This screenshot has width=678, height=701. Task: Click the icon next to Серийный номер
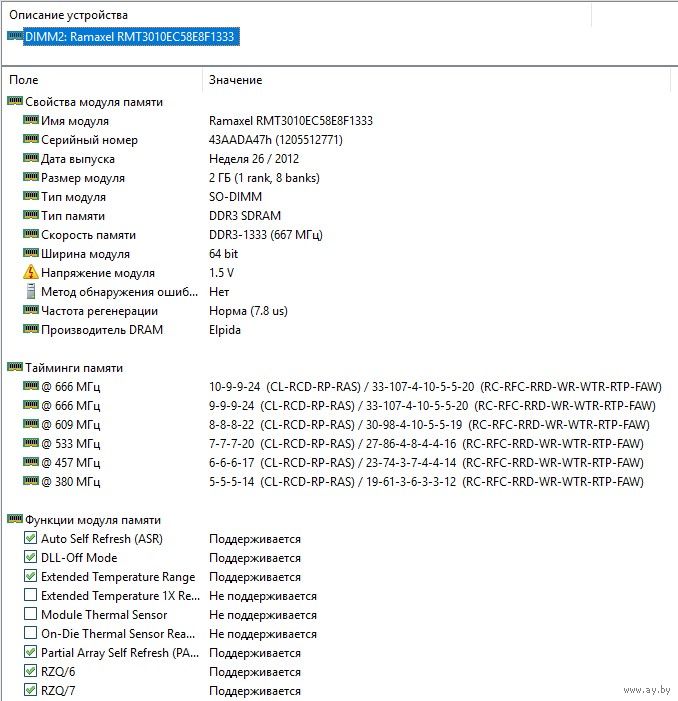click(30, 140)
